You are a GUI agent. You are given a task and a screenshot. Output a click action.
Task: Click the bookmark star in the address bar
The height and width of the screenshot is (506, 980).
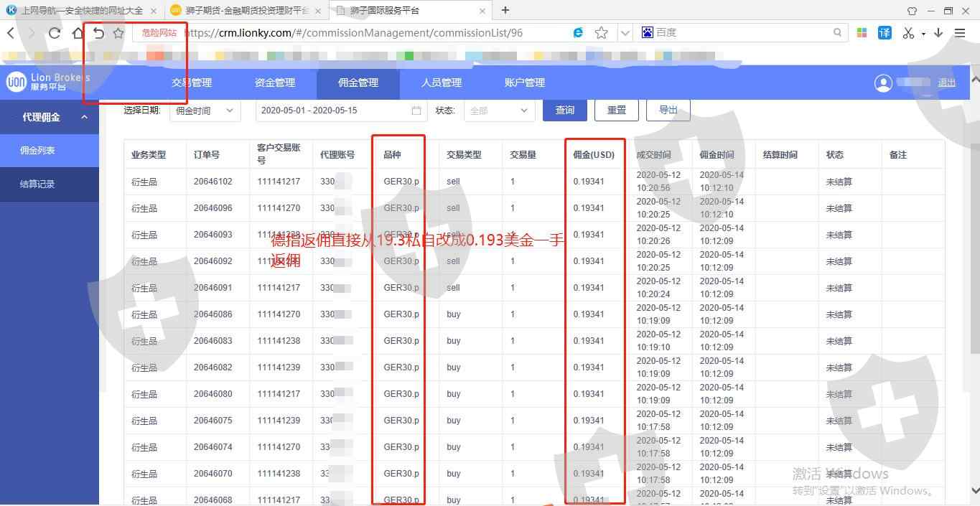point(602,33)
